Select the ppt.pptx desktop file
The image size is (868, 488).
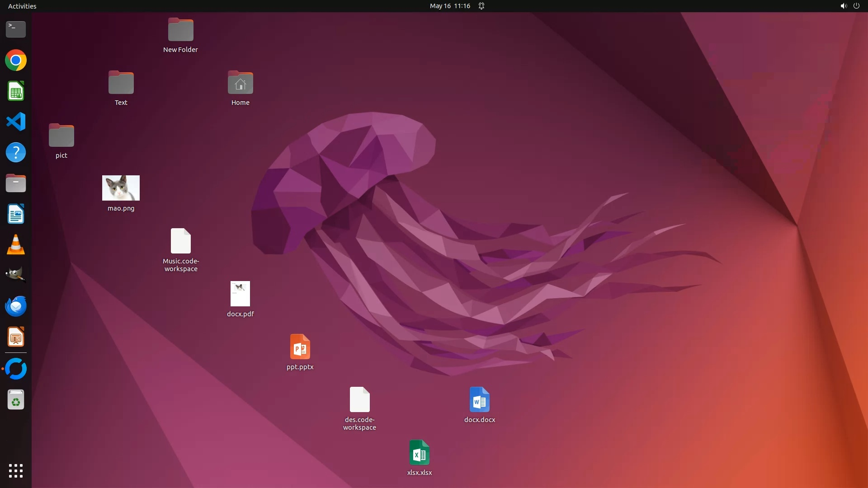(x=300, y=347)
